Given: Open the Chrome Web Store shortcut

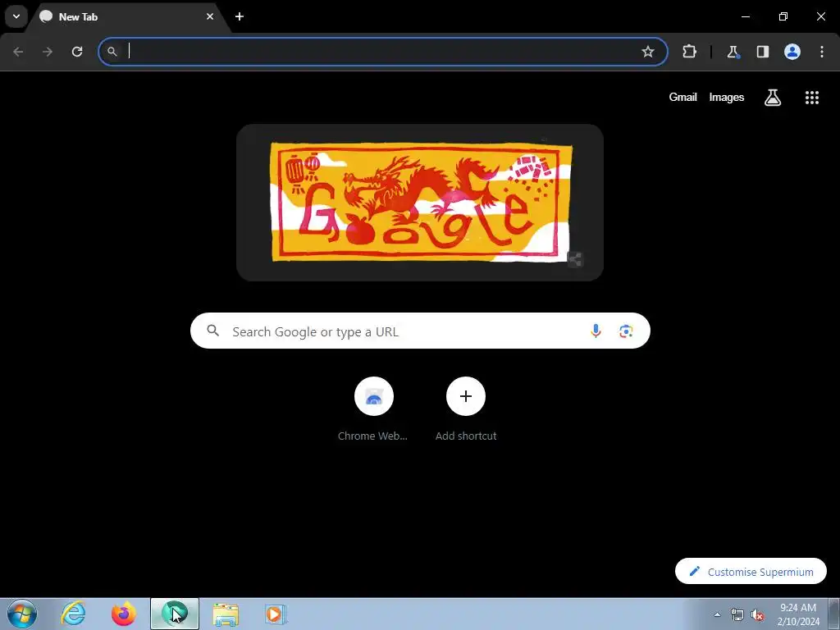Looking at the screenshot, I should 373,410.
